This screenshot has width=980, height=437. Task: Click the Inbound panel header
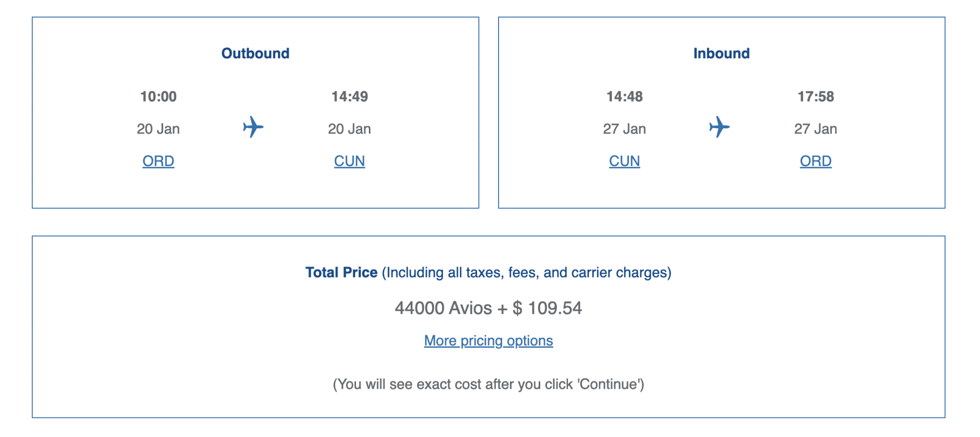click(721, 53)
